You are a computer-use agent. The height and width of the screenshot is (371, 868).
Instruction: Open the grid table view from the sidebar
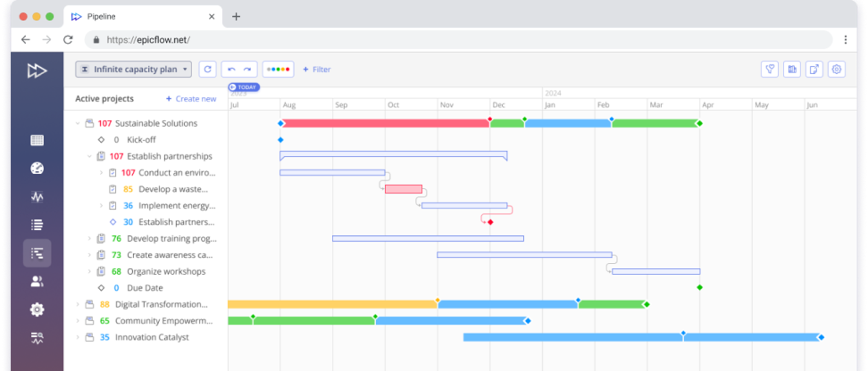pyautogui.click(x=38, y=140)
